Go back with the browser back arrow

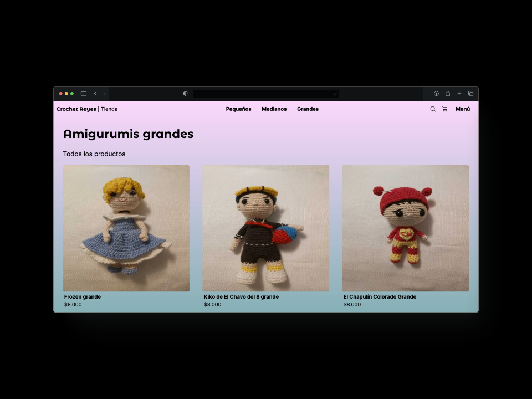coord(95,94)
